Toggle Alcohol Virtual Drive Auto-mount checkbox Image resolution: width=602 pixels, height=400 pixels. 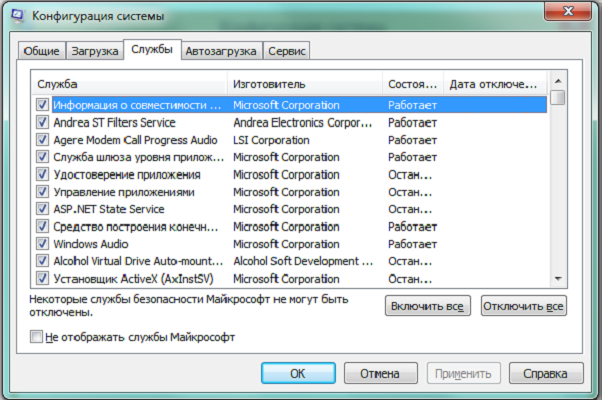(42, 261)
